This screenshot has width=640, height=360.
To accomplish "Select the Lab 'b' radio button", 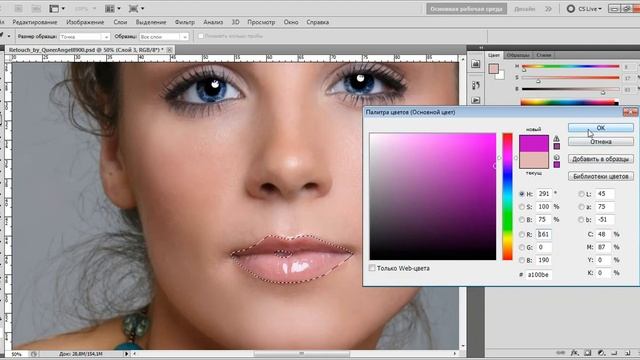I will [581, 220].
